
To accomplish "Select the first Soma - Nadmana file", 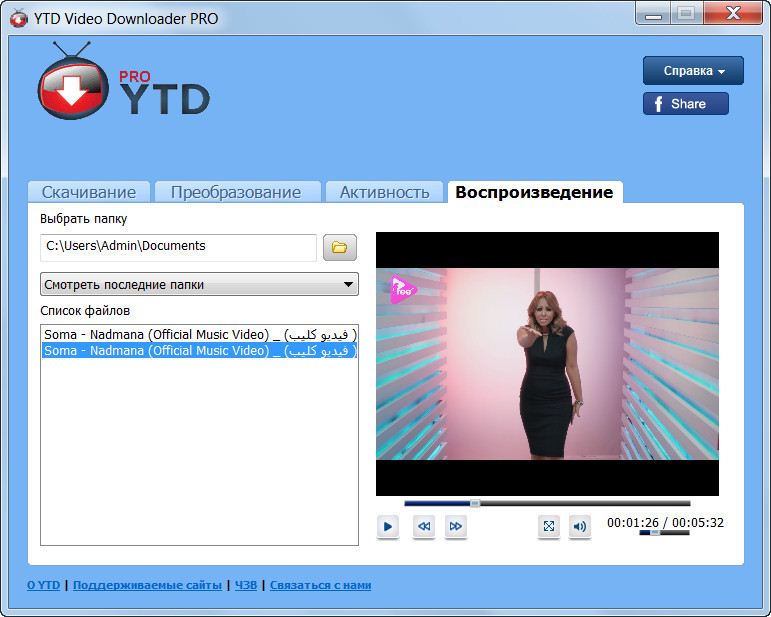I will point(199,334).
